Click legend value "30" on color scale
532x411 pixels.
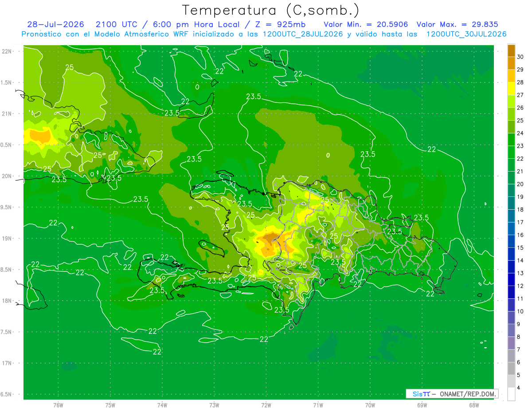click(520, 57)
